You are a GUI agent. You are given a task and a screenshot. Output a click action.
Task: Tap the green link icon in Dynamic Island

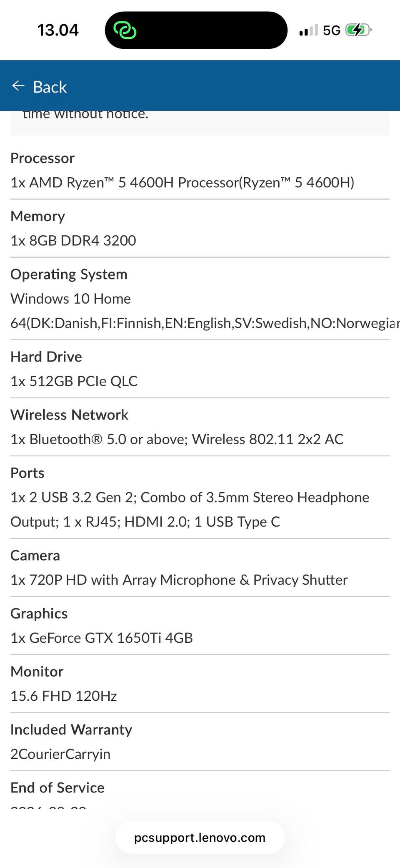125,30
